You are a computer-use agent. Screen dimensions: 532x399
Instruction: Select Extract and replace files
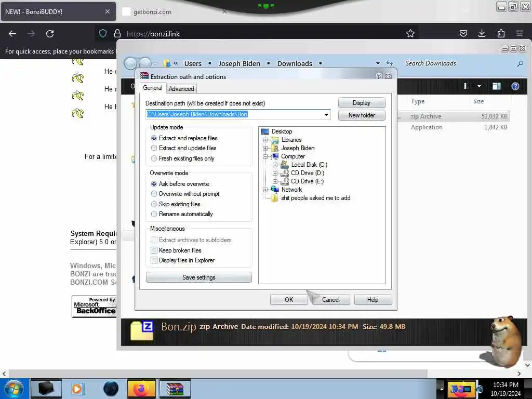click(154, 138)
